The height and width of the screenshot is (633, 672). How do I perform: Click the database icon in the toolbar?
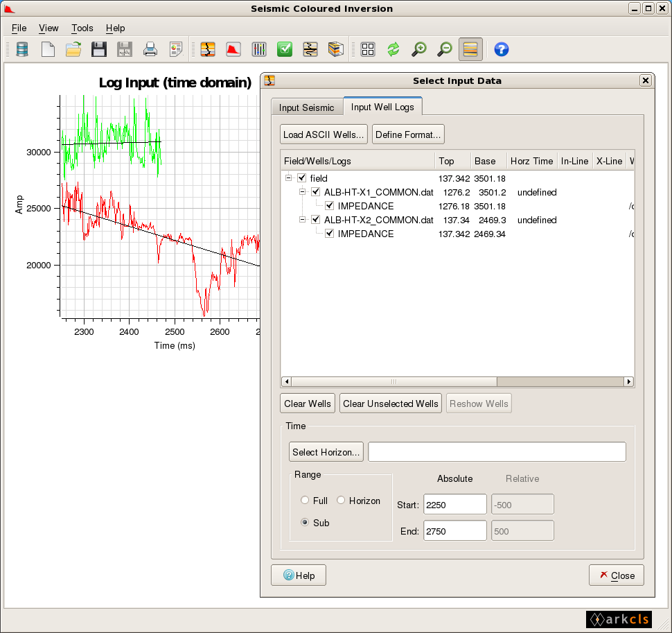coord(22,49)
